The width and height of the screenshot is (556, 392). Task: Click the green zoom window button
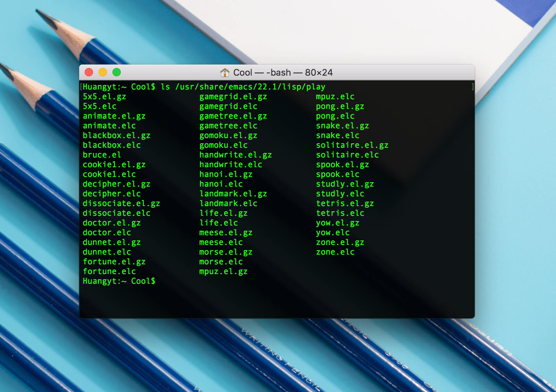pyautogui.click(x=117, y=72)
